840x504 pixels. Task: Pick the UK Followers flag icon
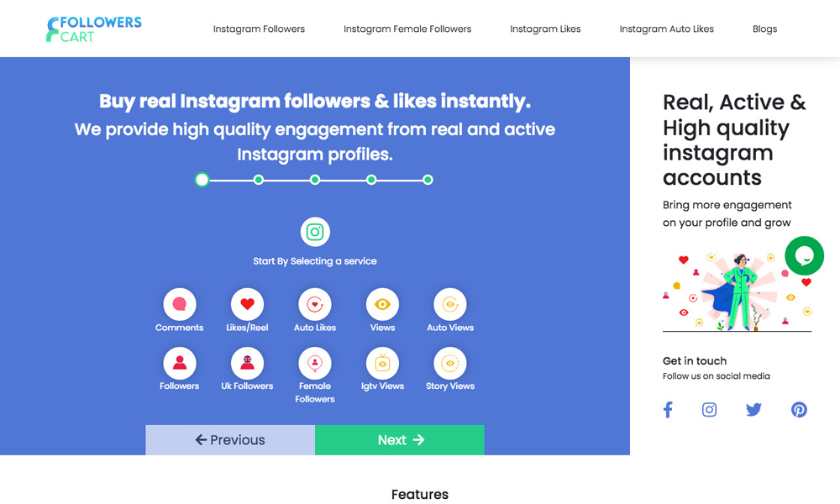pos(247,363)
